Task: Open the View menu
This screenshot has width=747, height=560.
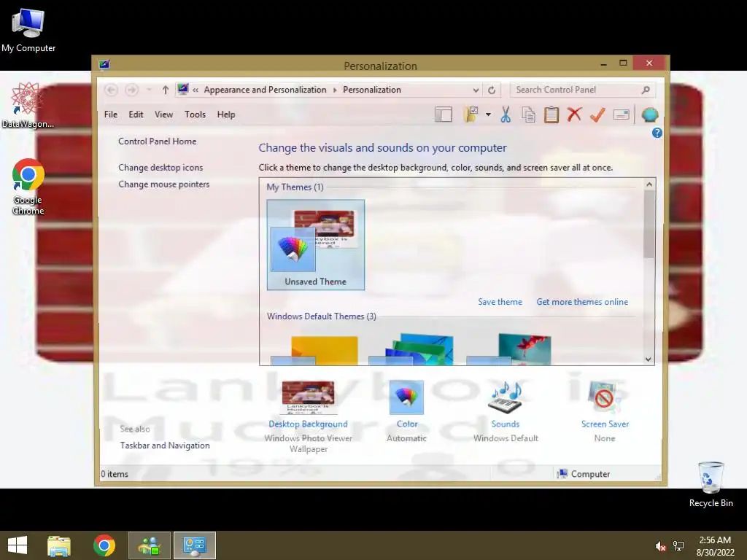Action: 163,114
